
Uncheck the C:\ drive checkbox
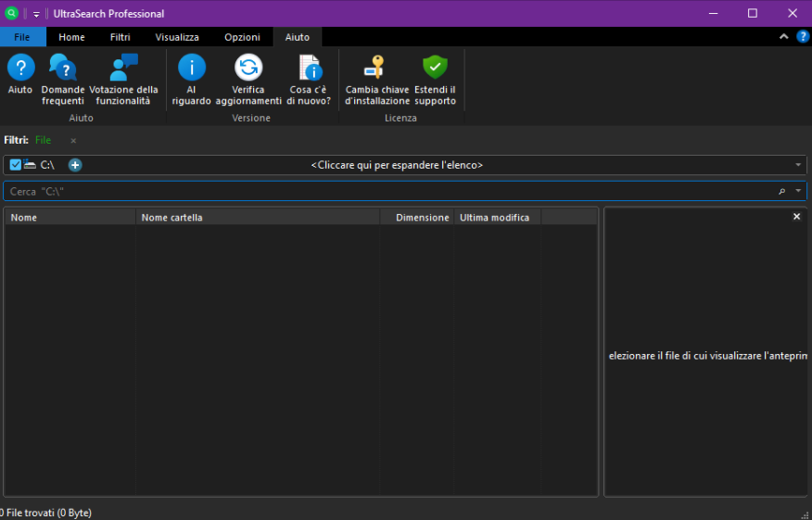[16, 165]
